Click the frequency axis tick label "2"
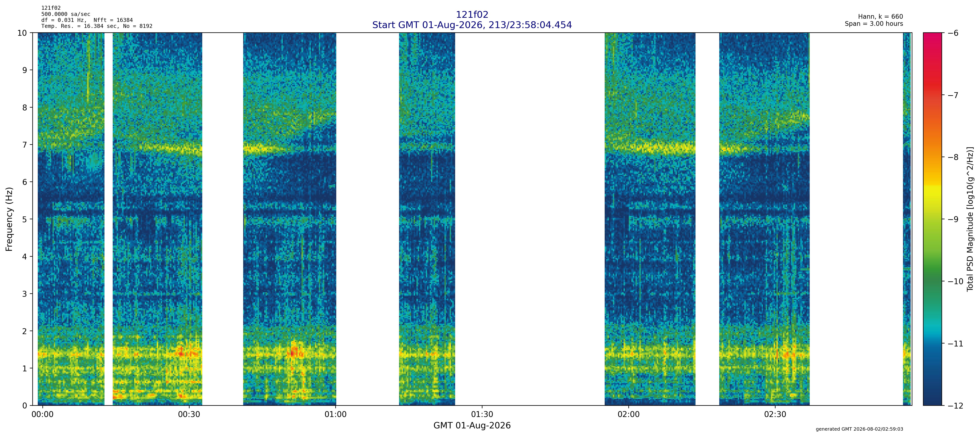The height and width of the screenshot is (437, 980). tap(24, 331)
